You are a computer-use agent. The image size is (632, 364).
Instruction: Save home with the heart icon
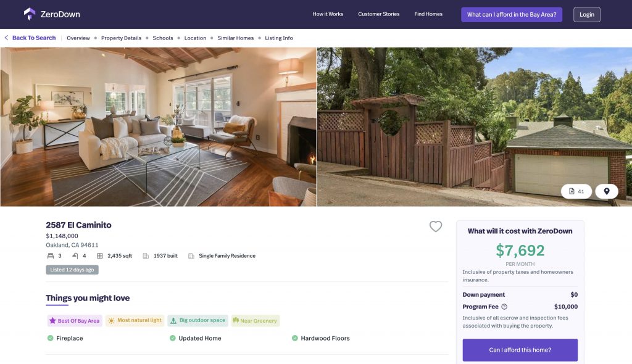pos(435,226)
